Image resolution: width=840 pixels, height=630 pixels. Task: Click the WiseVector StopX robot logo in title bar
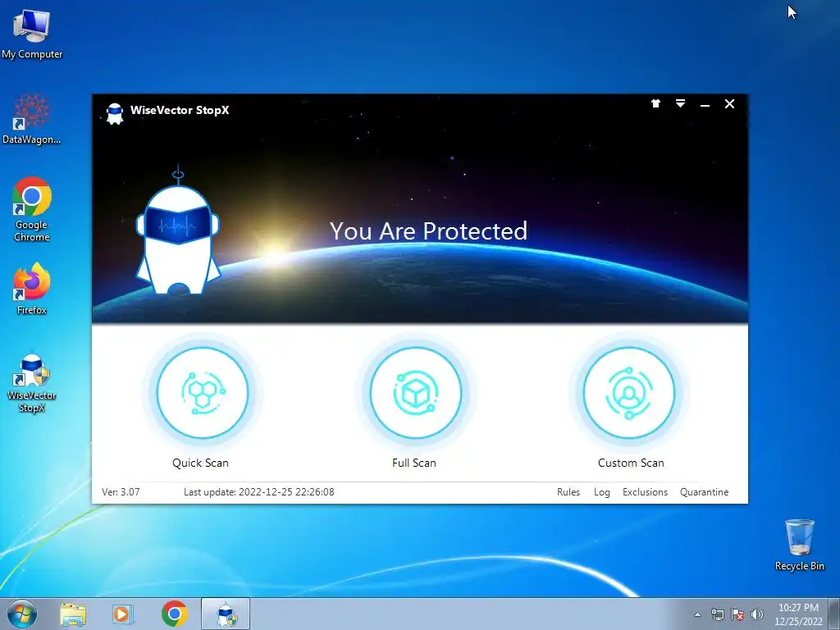pyautogui.click(x=115, y=113)
